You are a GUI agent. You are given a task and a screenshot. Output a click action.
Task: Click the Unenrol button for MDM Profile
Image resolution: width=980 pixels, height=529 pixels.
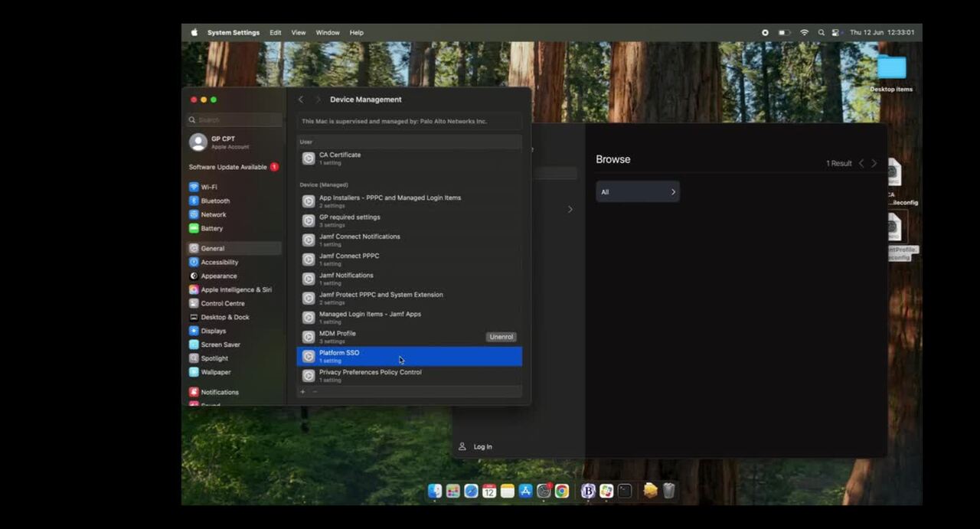pyautogui.click(x=501, y=337)
